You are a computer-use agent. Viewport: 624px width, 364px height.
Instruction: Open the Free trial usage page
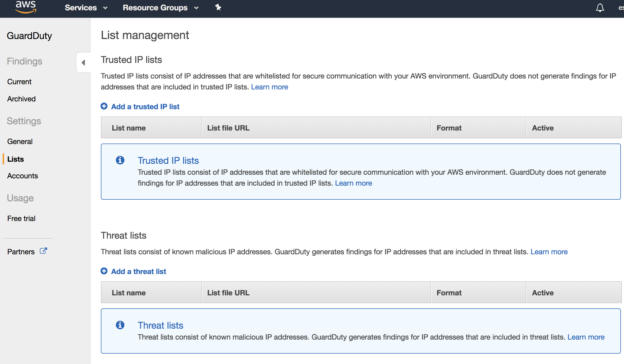(x=21, y=218)
